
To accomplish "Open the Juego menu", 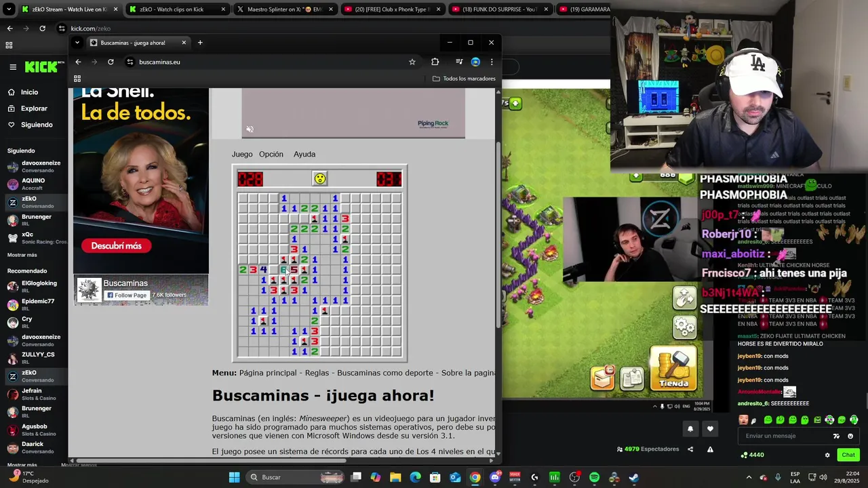I will click(x=241, y=154).
